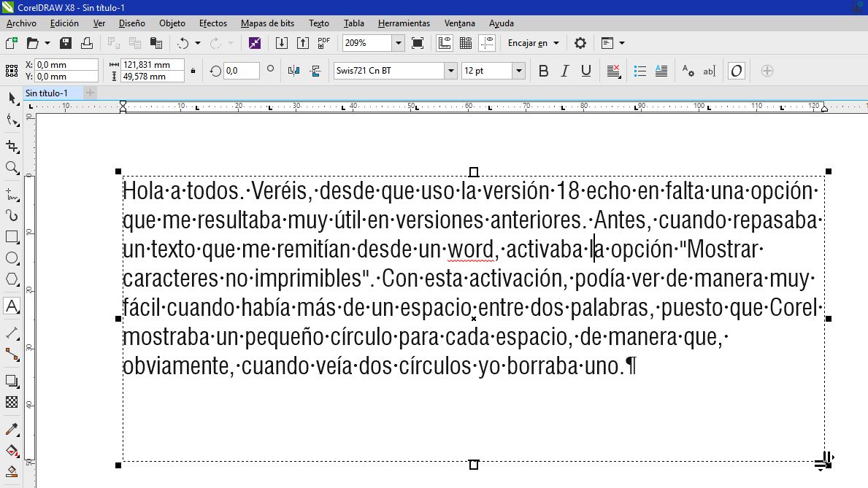Open the Texto menu
This screenshot has width=868, height=488.
click(x=318, y=23)
